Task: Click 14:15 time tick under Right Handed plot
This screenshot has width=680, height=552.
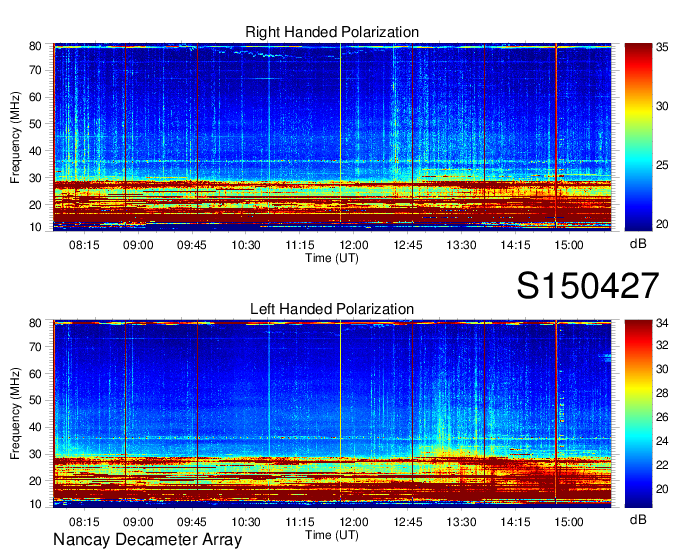Action: pos(515,245)
